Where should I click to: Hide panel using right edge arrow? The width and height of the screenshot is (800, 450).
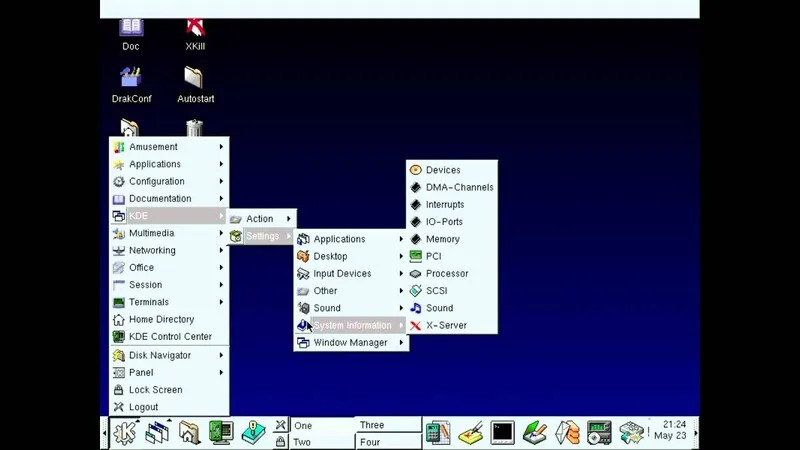[x=695, y=433]
